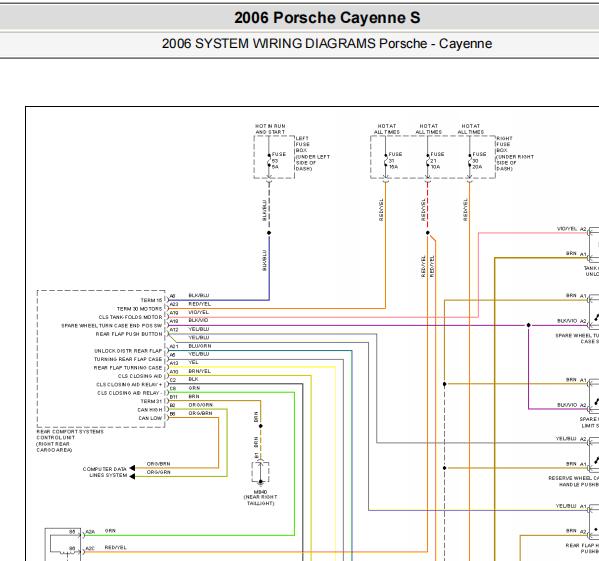Viewport: 599px width, 561px height.
Task: Click the 'REAR FLAP PUSH BUTTON' label
Action: (129, 334)
